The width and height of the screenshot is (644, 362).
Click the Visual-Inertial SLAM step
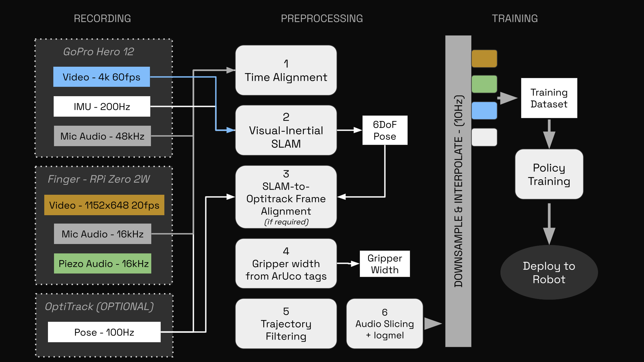coord(286,130)
